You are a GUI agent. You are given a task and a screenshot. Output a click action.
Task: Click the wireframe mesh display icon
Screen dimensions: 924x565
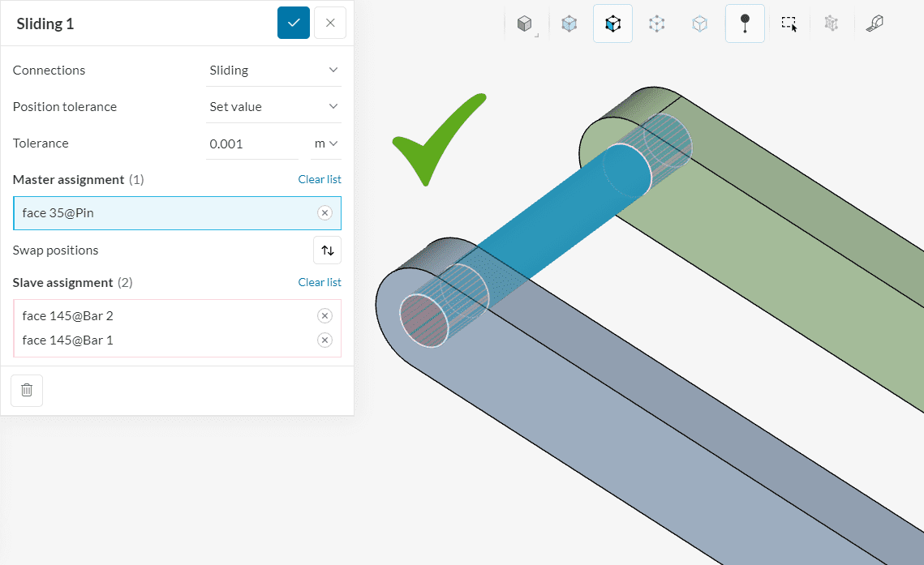pos(831,24)
